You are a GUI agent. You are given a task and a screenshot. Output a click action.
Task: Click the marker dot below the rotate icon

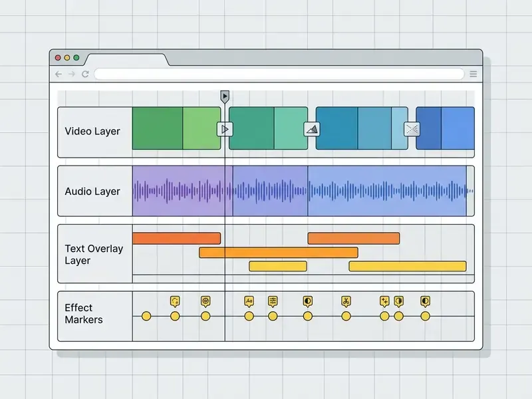(175, 317)
